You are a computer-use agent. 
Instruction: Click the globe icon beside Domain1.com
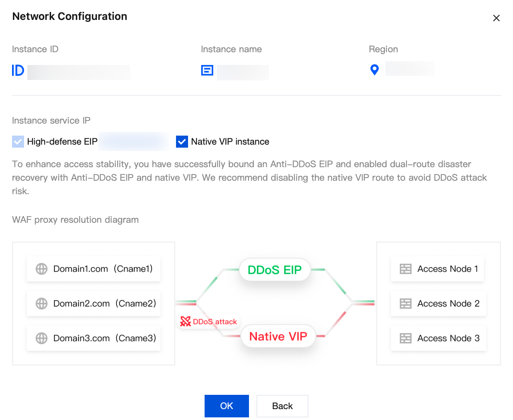[41, 269]
